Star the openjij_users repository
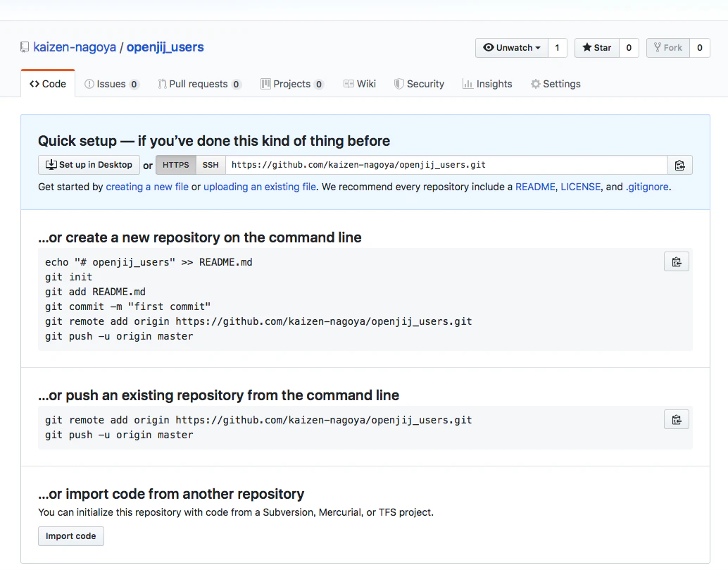The image size is (728, 570). [596, 48]
